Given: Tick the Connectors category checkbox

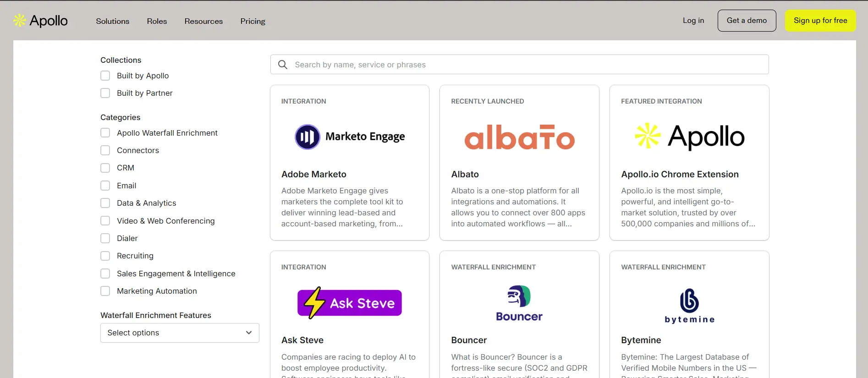Looking at the screenshot, I should (x=105, y=150).
